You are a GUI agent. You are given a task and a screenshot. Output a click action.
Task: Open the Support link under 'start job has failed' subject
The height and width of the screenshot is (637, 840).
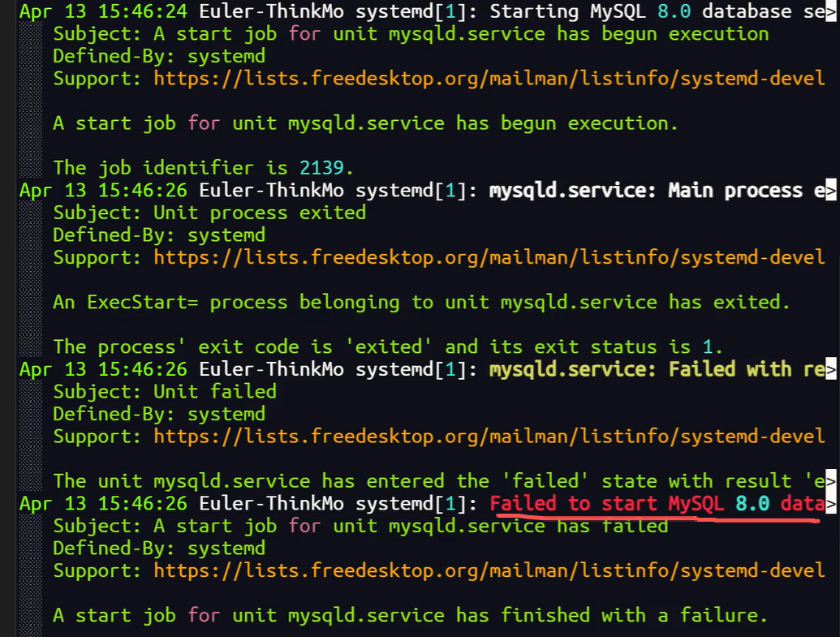tap(489, 570)
